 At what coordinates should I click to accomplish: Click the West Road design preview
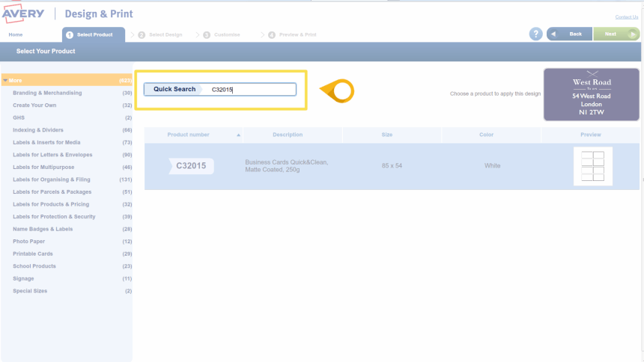tap(592, 95)
